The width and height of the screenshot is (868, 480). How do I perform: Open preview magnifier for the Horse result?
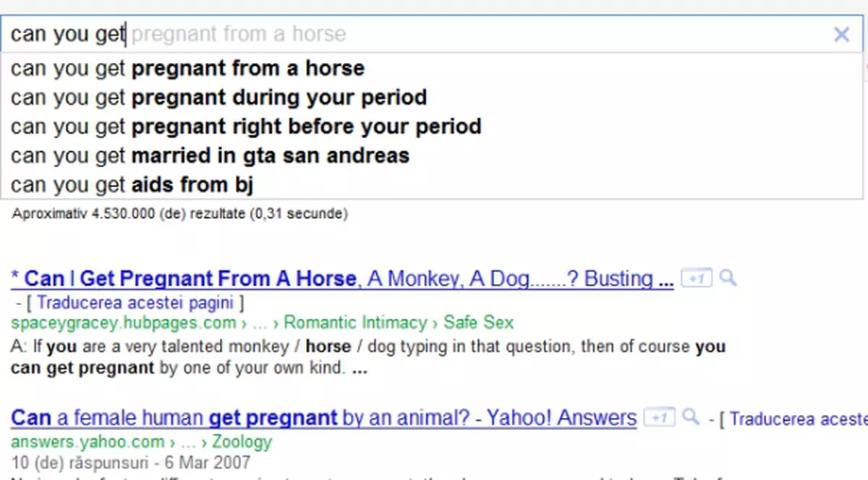tap(728, 278)
